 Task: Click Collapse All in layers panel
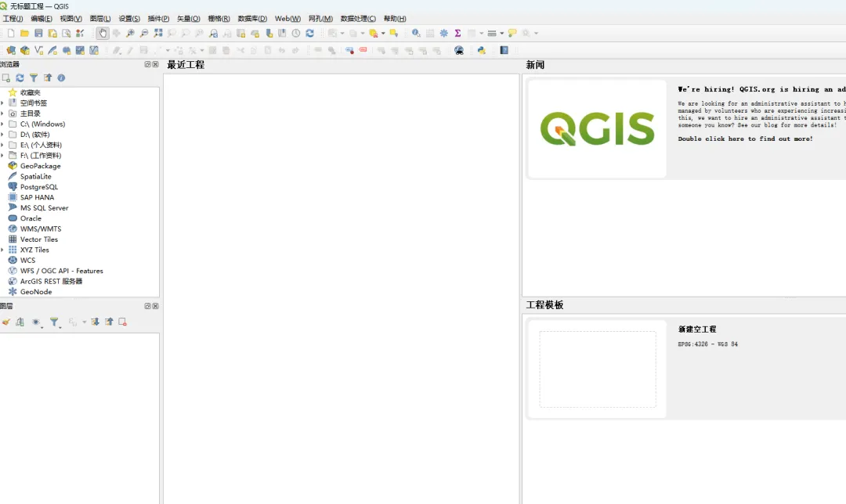pos(109,322)
